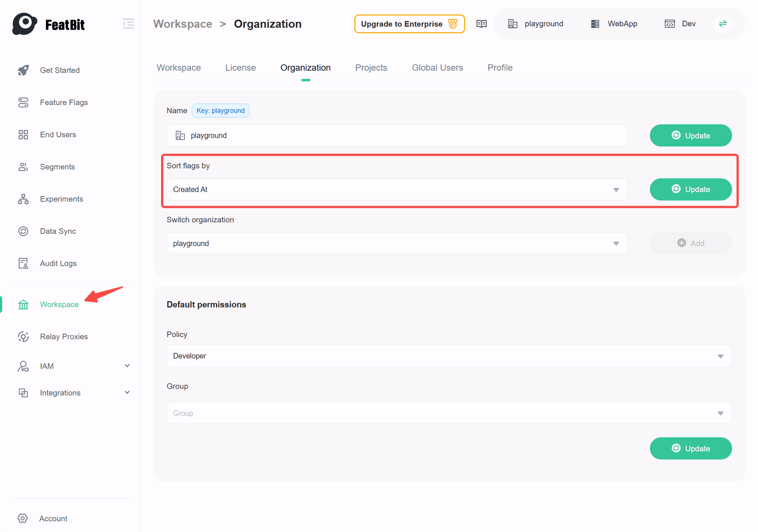Expand the Integrations submenu chevron
Image resolution: width=758 pixels, height=532 pixels.
point(127,393)
